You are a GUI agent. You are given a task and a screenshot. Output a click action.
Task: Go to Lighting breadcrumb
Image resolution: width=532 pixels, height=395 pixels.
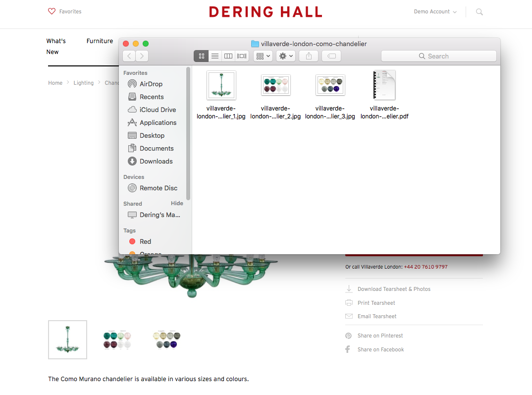pyautogui.click(x=83, y=83)
